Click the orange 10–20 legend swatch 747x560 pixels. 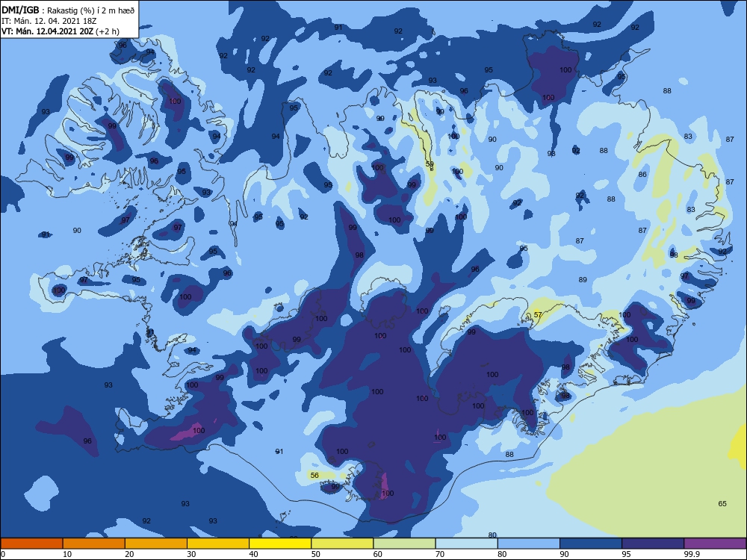pos(94,544)
